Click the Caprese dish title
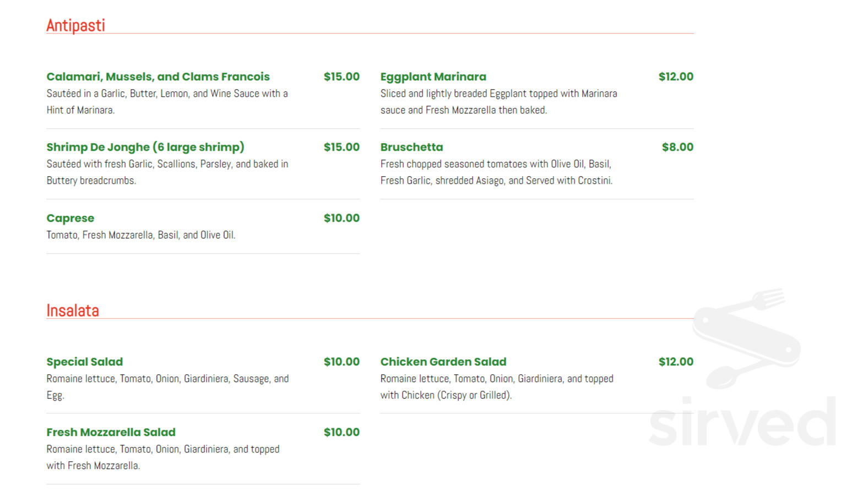Screen dimensions: 868x491 [x=70, y=218]
